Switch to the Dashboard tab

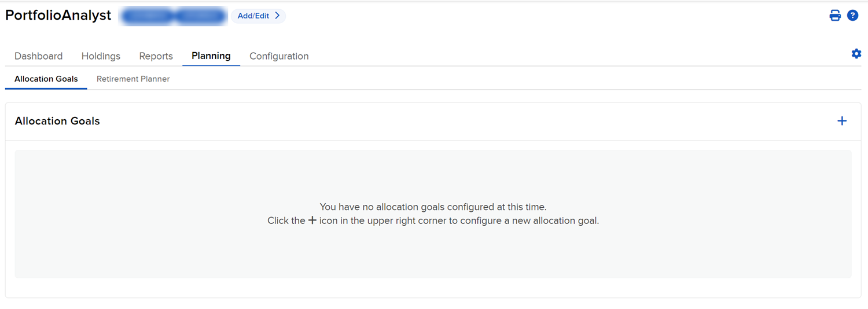pos(38,56)
